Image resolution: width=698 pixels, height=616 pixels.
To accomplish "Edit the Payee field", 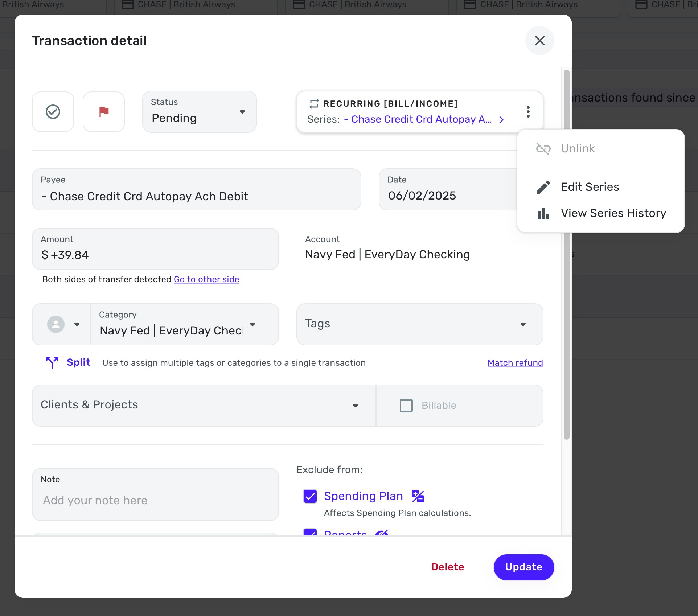I will (197, 189).
